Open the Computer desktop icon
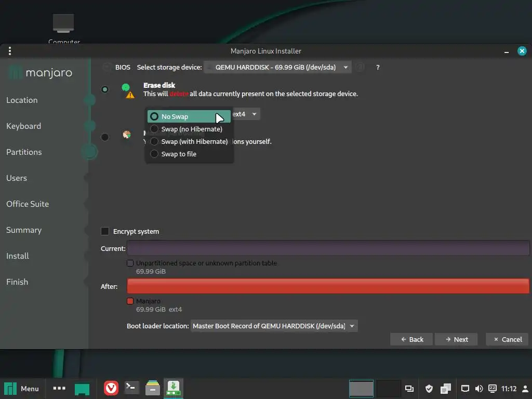 tap(63, 29)
